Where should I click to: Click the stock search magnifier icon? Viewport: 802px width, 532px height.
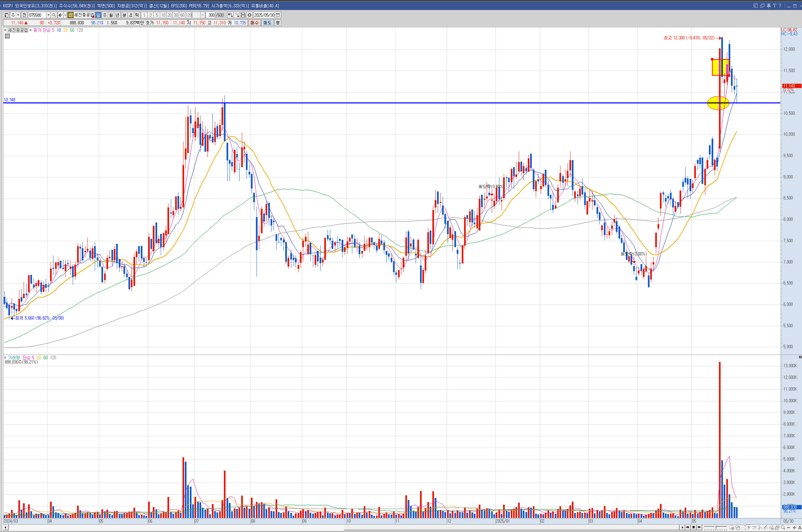coord(54,15)
